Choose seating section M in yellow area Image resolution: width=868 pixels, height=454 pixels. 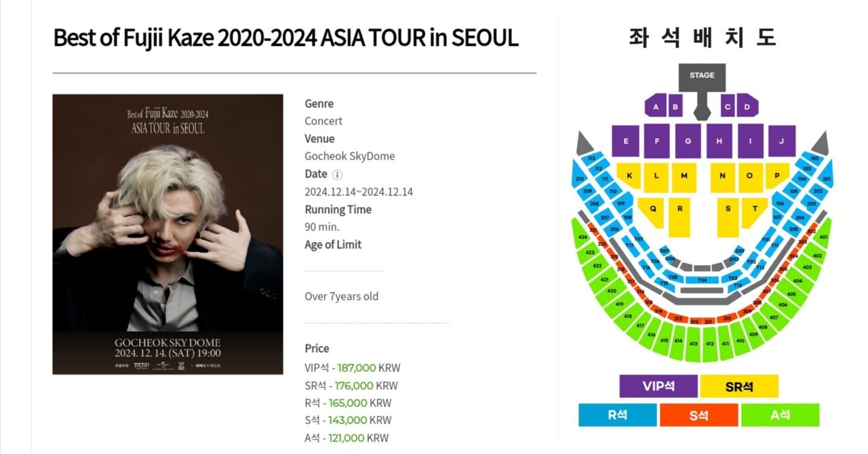684,176
